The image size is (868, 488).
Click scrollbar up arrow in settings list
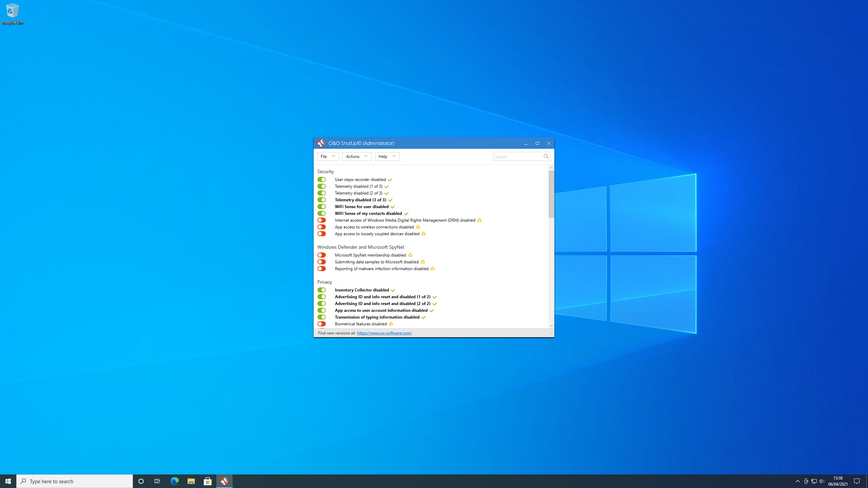(x=552, y=167)
